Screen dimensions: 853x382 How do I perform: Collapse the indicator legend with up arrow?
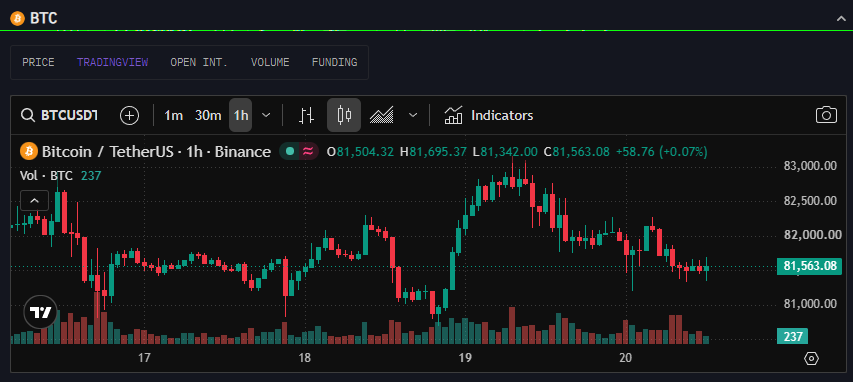click(x=34, y=201)
